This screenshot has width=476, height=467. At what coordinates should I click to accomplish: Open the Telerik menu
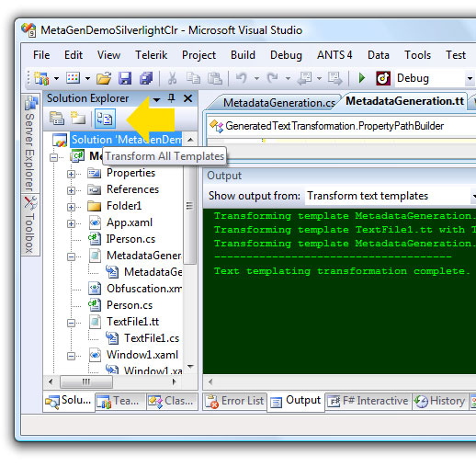[151, 55]
